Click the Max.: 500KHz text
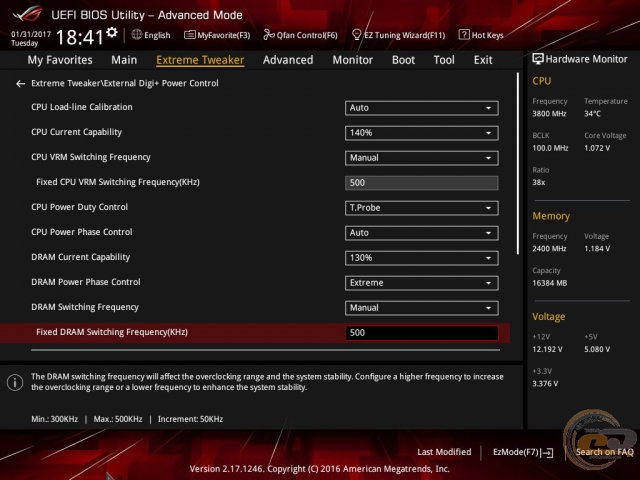Image resolution: width=640 pixels, height=480 pixels. (x=118, y=419)
